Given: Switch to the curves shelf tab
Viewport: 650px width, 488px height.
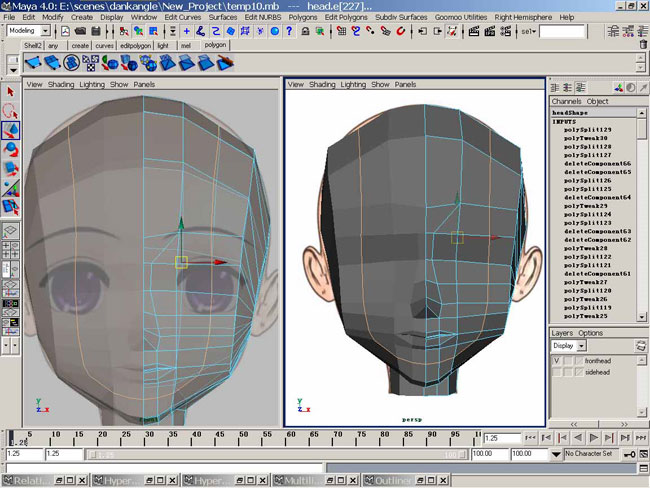Looking at the screenshot, I should (x=104, y=46).
